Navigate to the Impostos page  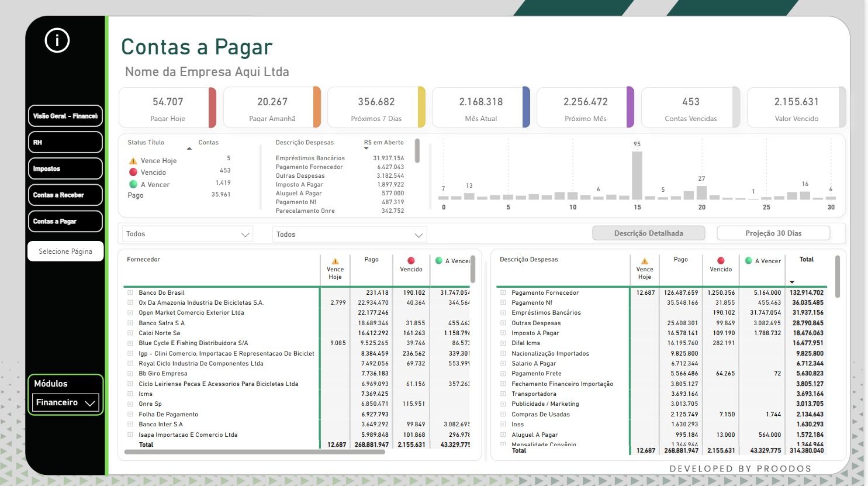coord(65,168)
